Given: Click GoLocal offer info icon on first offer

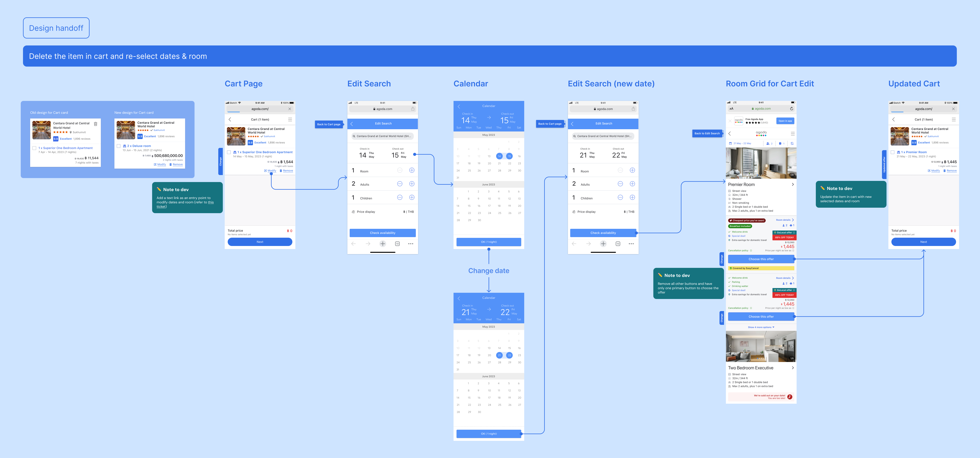Looking at the screenshot, I should pyautogui.click(x=794, y=233).
